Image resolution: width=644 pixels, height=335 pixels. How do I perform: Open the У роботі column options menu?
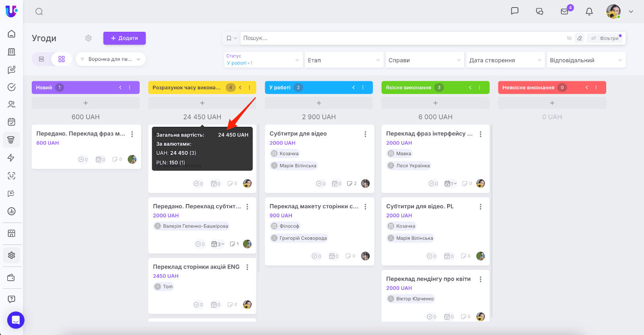363,87
